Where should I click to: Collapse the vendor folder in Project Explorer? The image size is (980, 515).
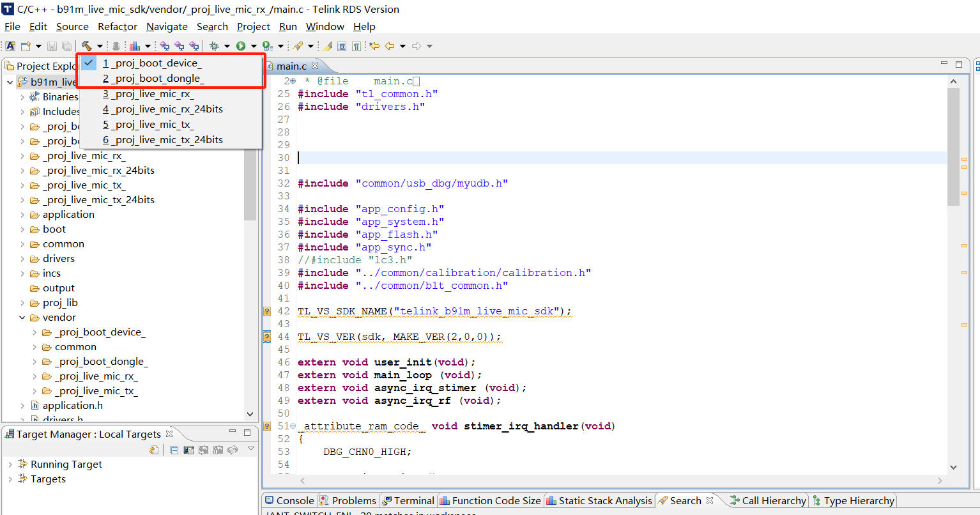coord(22,318)
